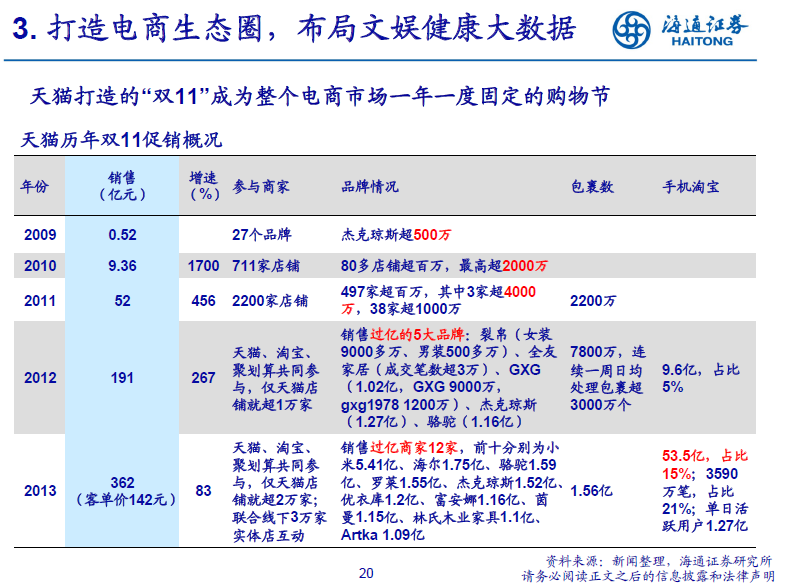Click the cell '711家店铺'
The image size is (785, 584).
266,266
